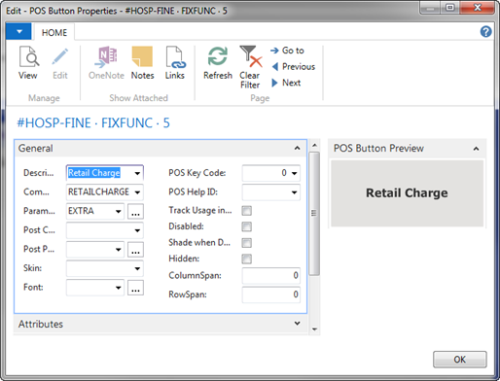500x381 pixels.
Task: Click the Go to arrow
Action: pos(274,51)
